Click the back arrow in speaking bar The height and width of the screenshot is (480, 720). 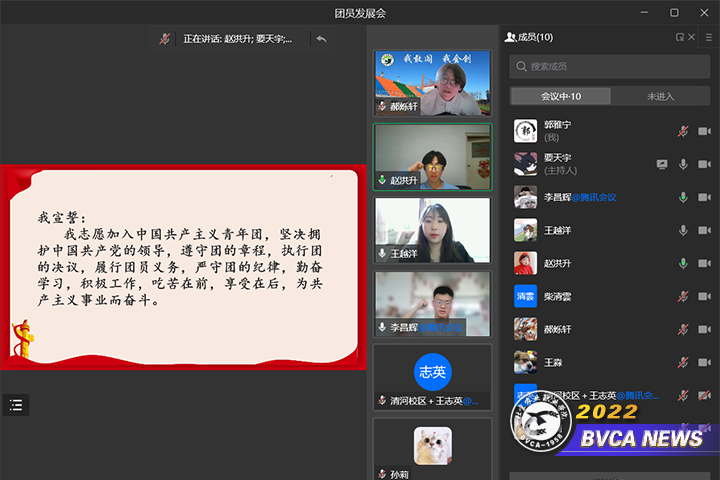(321, 39)
